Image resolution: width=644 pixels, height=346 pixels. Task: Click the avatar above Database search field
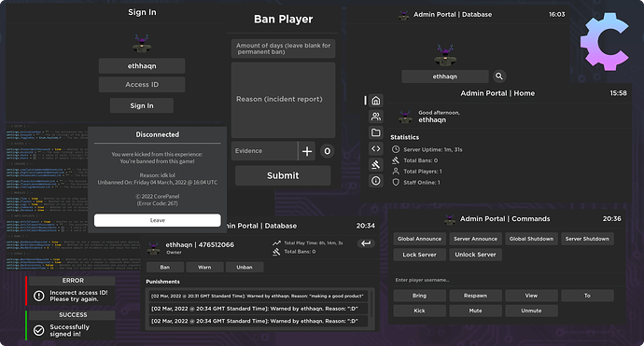[x=445, y=55]
